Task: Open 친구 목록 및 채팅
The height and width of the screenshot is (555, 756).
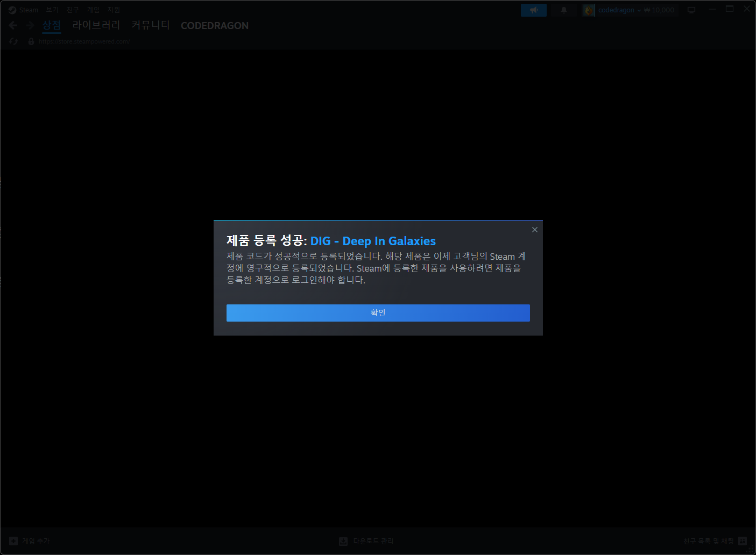Action: 715,541
